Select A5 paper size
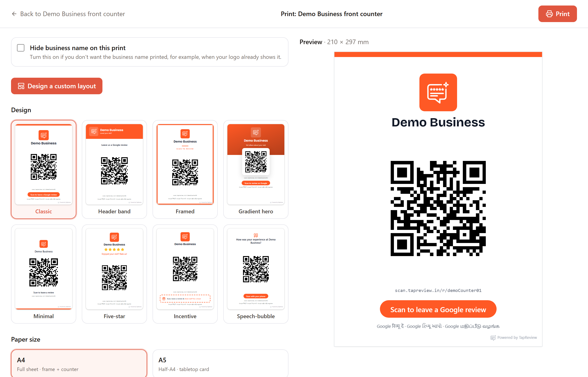The image size is (588, 377). point(220,363)
